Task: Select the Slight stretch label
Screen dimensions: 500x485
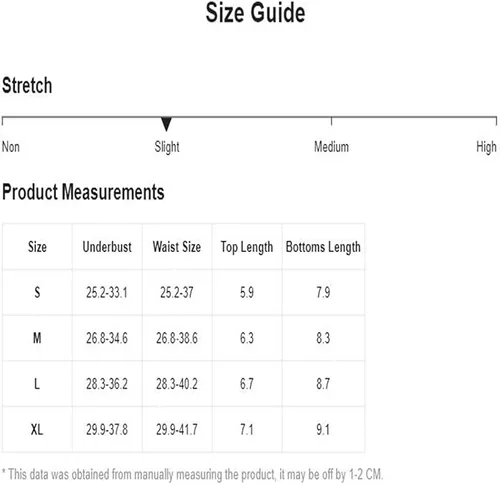Action: tap(167, 147)
